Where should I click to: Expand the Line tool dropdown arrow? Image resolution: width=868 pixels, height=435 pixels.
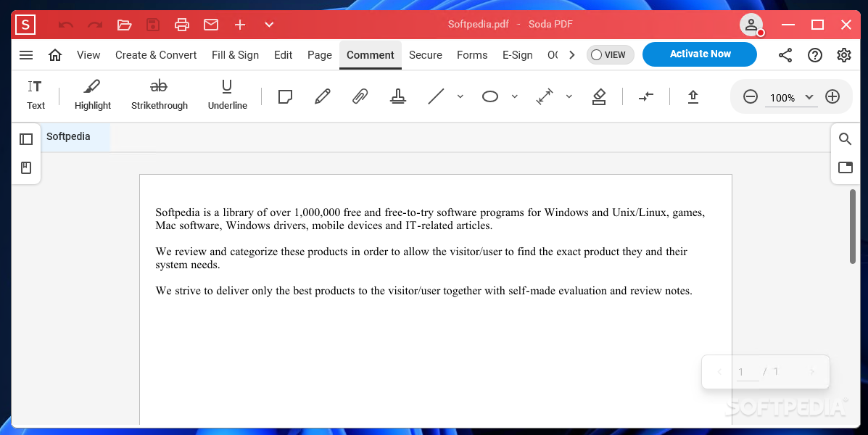(460, 97)
